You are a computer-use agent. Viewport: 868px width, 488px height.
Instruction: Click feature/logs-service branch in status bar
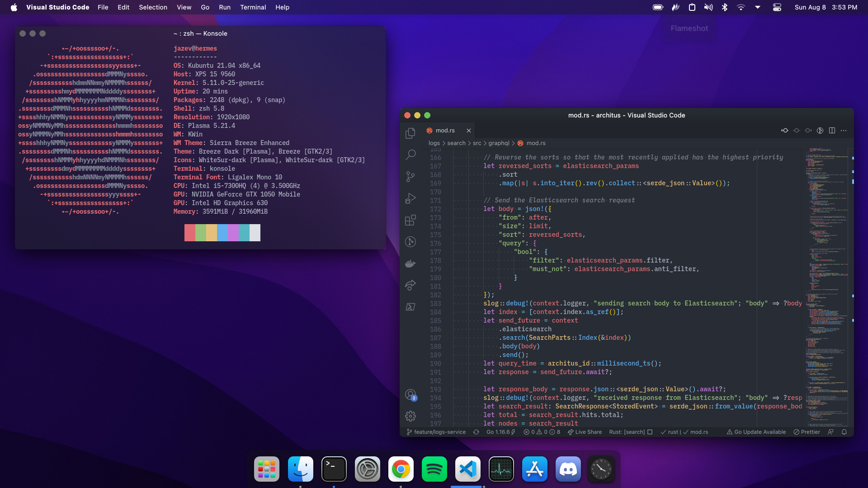coord(436,432)
